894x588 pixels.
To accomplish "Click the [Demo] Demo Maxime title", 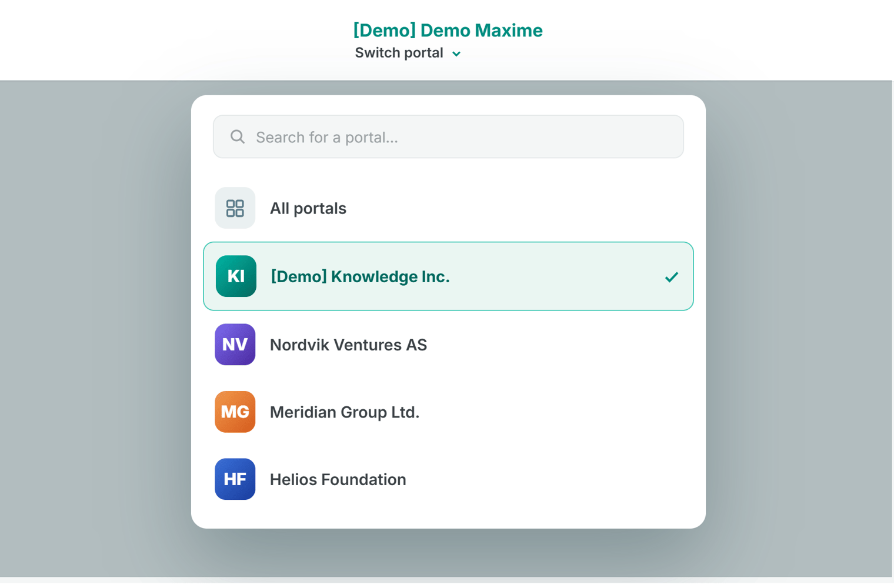I will coord(448,30).
